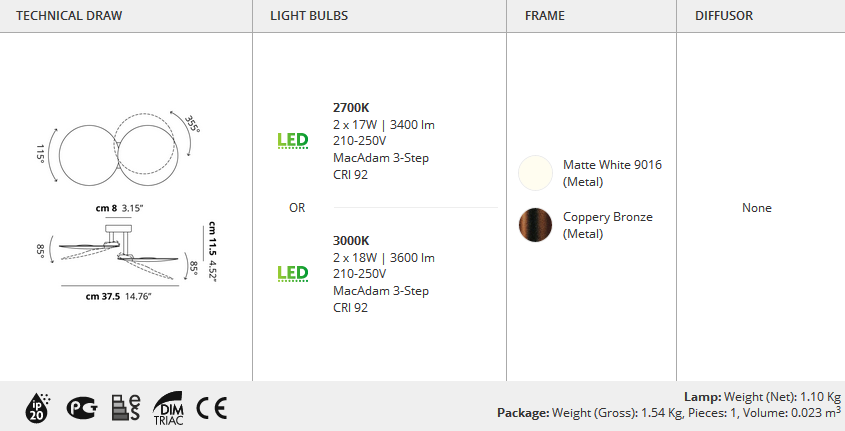Select the Coppery Bronze color swatch
This screenshot has height=431, width=845.
pos(535,225)
